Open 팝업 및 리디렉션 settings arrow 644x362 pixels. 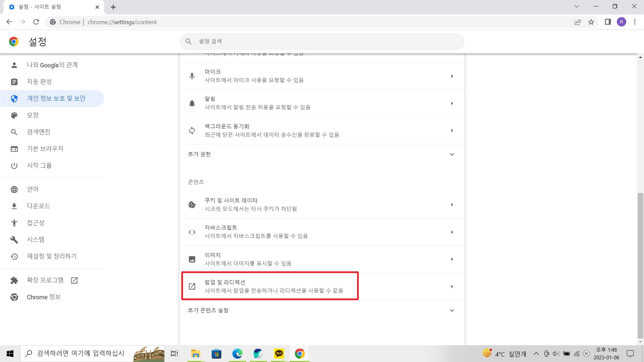pos(451,287)
